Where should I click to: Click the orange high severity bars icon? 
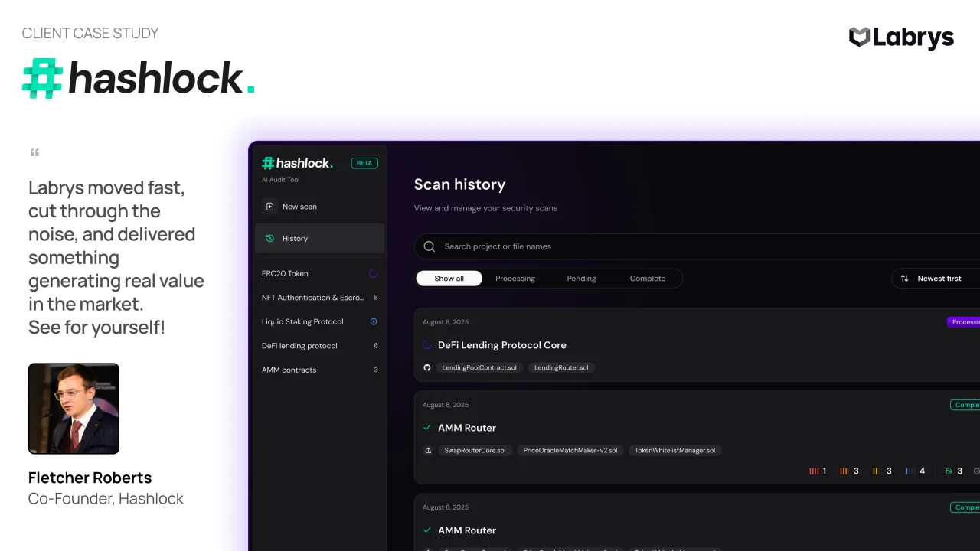[844, 471]
